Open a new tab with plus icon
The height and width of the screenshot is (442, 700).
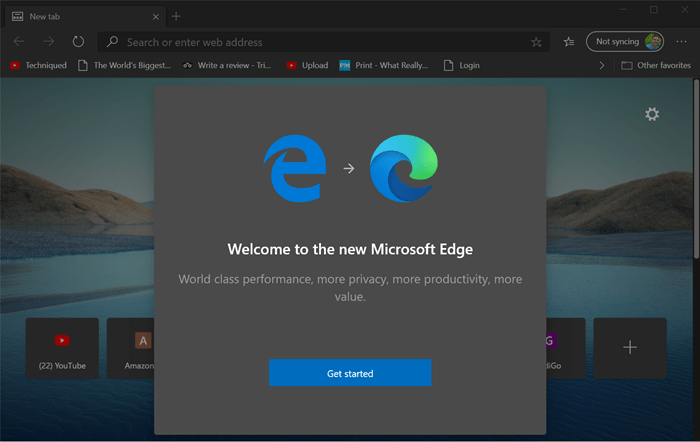176,17
